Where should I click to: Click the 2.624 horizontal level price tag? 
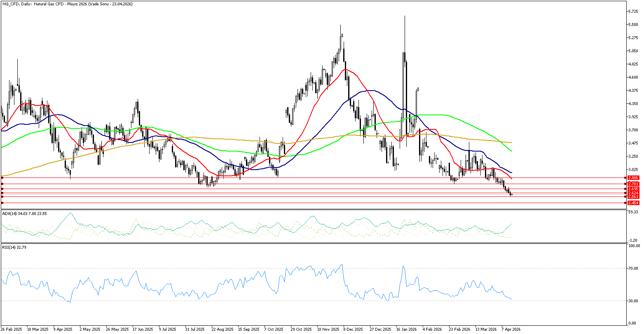click(x=633, y=193)
